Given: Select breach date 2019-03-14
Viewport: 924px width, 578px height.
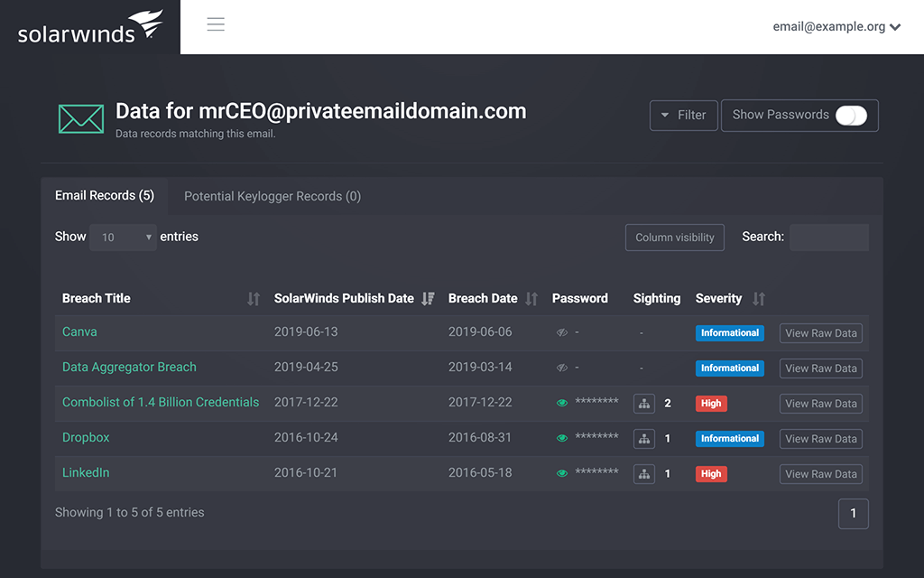Looking at the screenshot, I should coord(480,367).
